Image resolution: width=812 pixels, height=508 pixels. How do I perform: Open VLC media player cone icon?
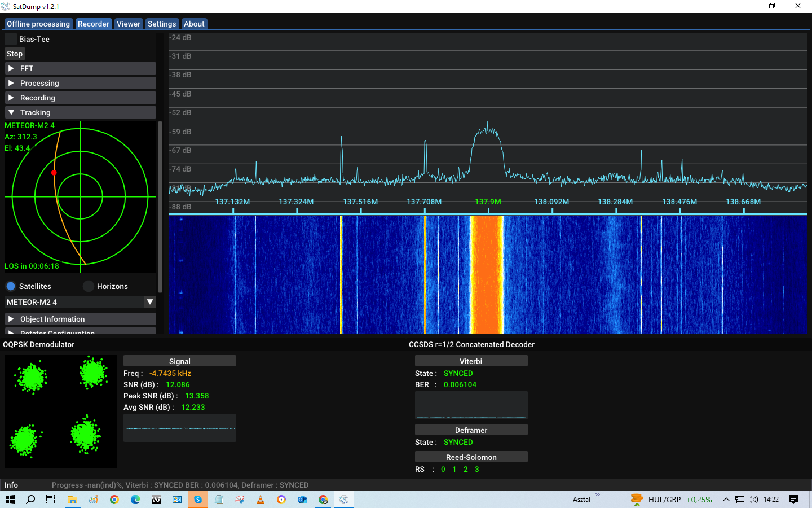pos(261,500)
